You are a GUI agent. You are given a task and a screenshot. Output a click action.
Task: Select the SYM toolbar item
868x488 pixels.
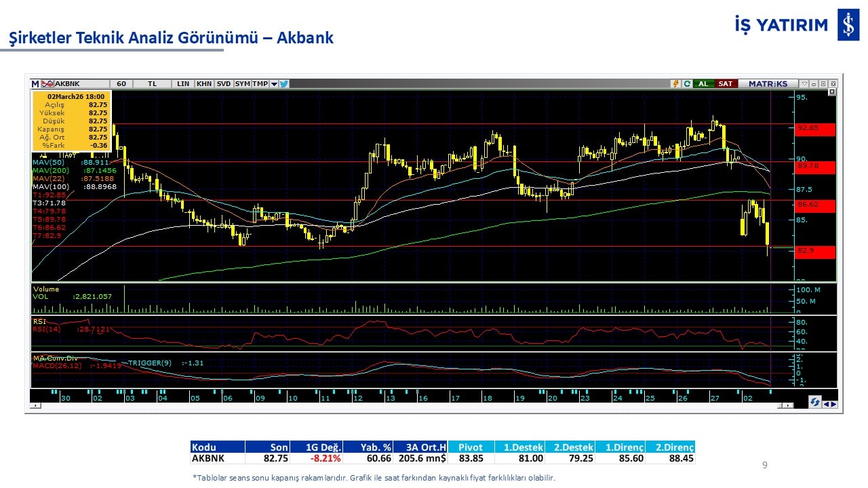click(x=242, y=84)
